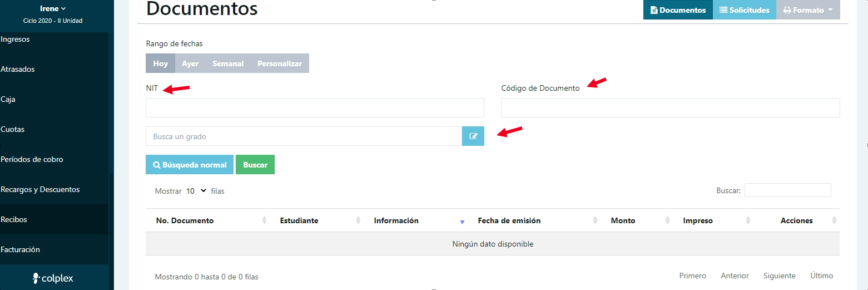Select Períodos de cobro menu item
This screenshot has height=290, width=868.
pos(32,159)
